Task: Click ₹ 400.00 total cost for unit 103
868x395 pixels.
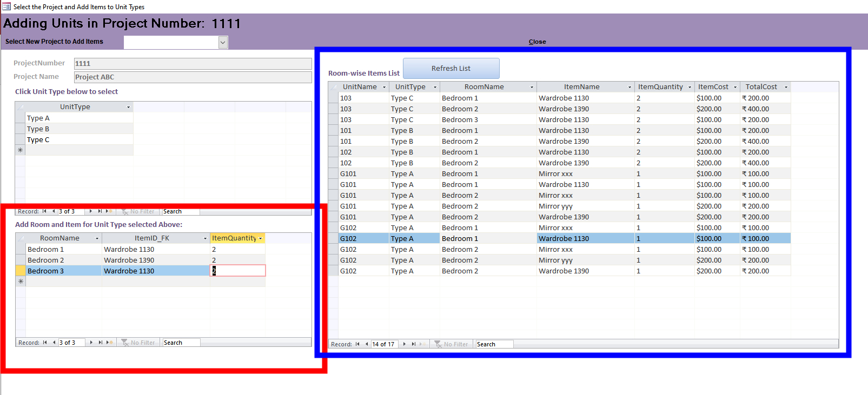Action: click(x=765, y=109)
